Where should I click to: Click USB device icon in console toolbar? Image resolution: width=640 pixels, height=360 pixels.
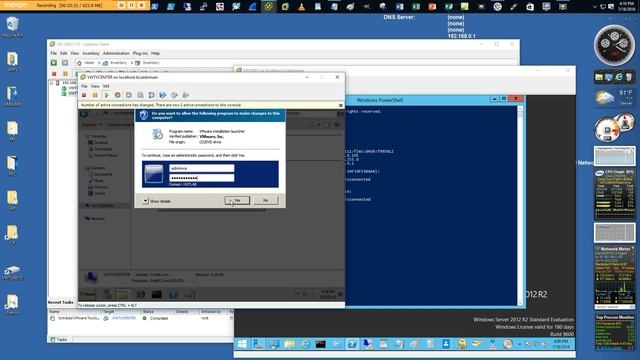click(186, 95)
